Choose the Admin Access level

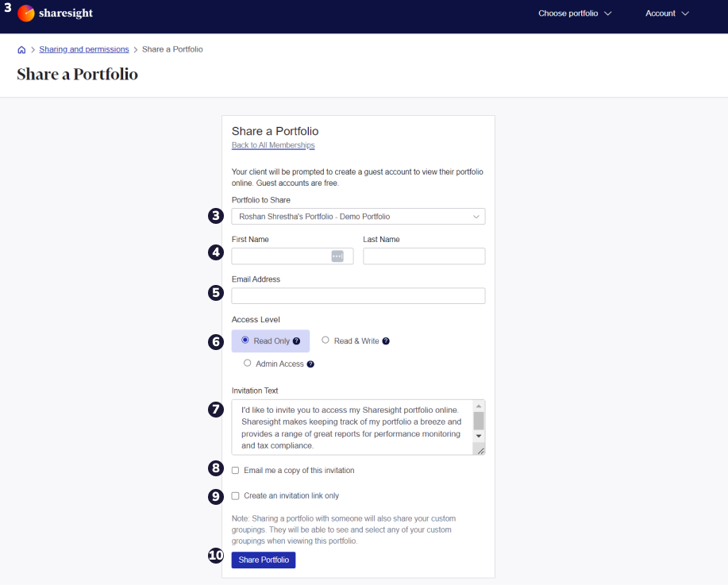tap(248, 364)
